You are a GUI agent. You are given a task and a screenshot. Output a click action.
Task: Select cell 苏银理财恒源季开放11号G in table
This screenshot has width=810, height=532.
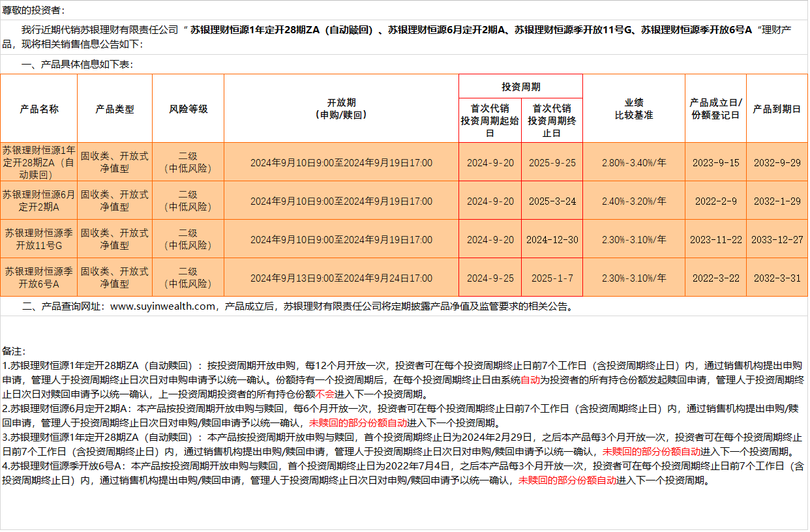coord(38,239)
